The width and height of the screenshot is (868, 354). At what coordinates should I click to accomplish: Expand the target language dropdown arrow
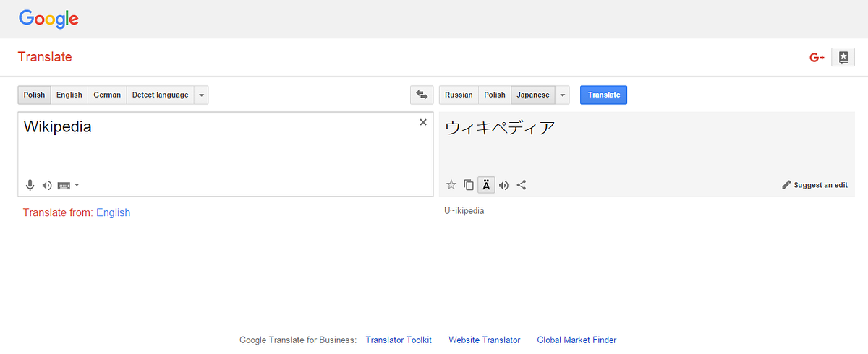point(562,95)
